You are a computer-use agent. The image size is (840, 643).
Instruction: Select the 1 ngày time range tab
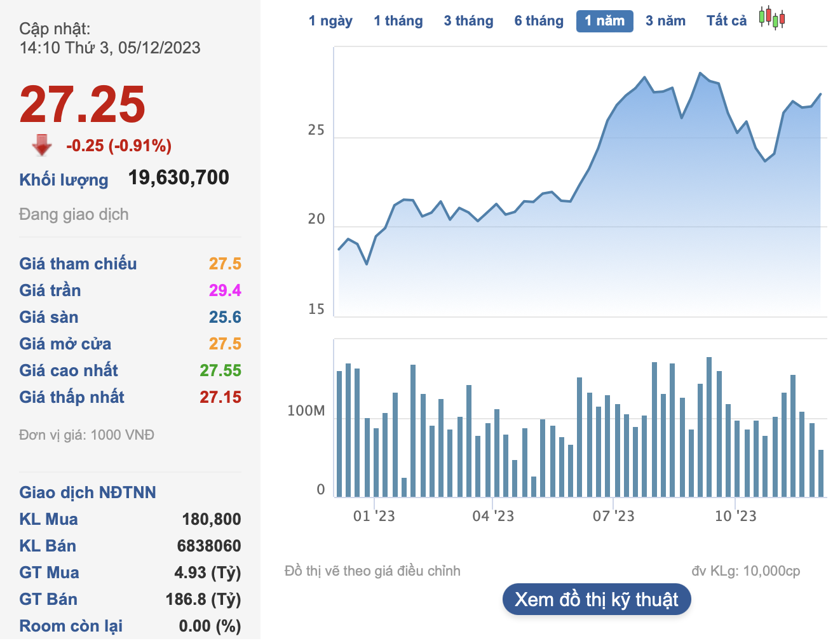(330, 21)
